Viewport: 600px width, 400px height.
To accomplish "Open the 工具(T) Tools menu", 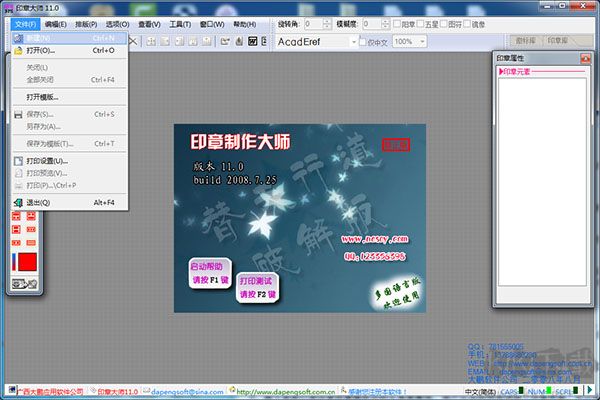I will (x=180, y=23).
